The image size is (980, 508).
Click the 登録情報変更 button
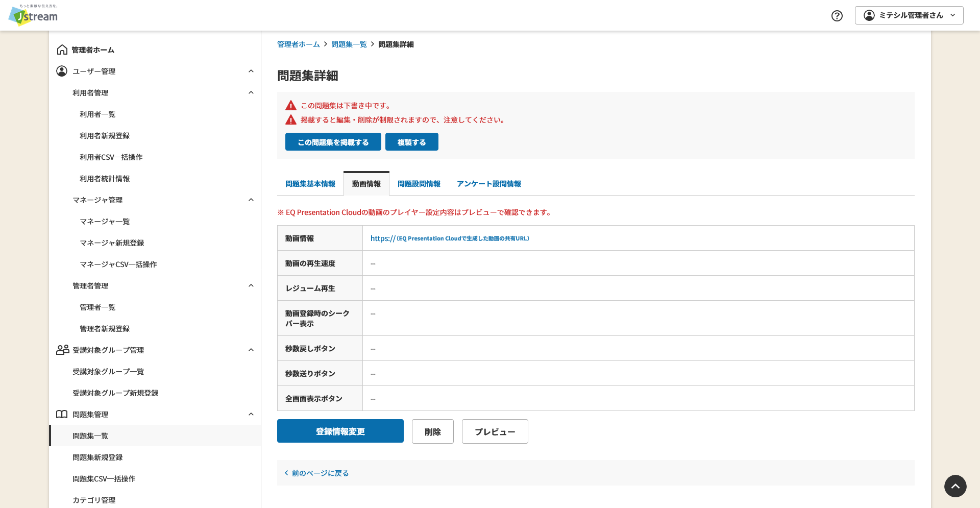(x=340, y=431)
